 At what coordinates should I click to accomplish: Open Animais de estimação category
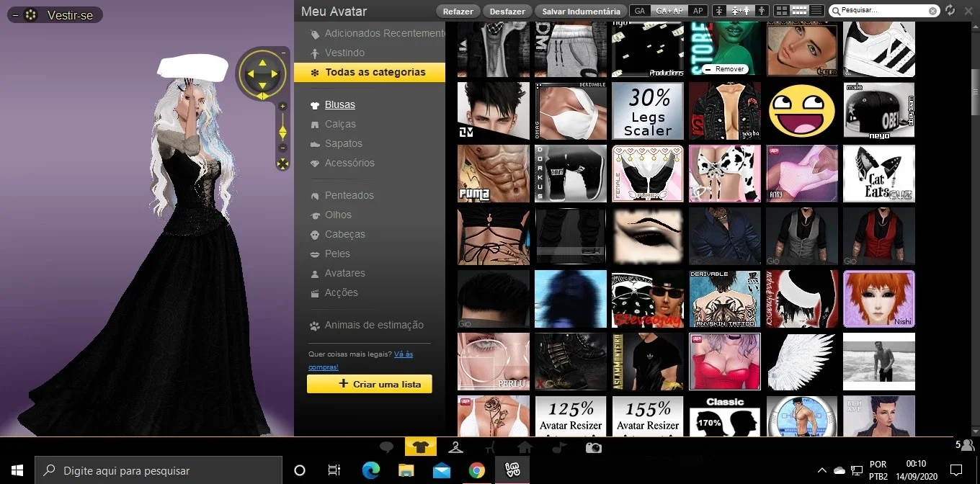[367, 325]
